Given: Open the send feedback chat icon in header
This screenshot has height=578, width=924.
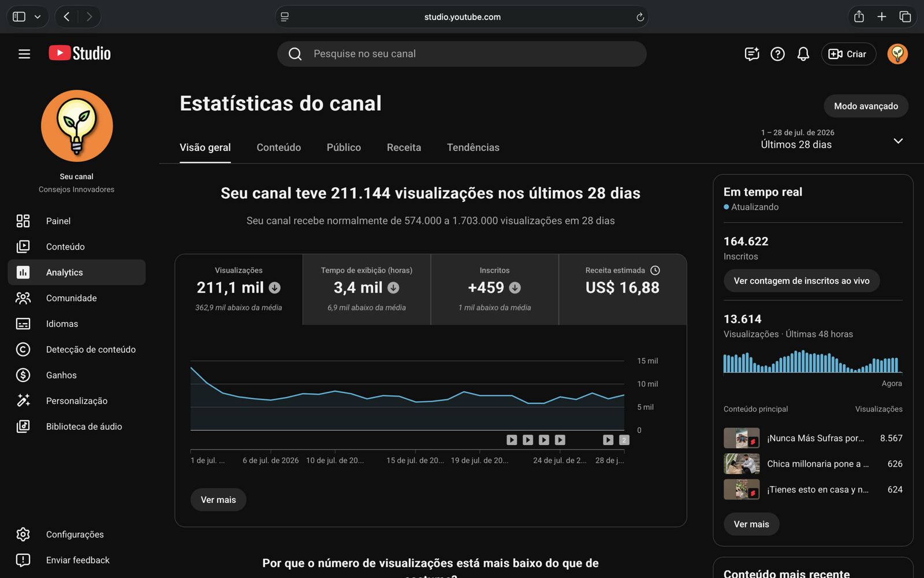Looking at the screenshot, I should (x=752, y=54).
